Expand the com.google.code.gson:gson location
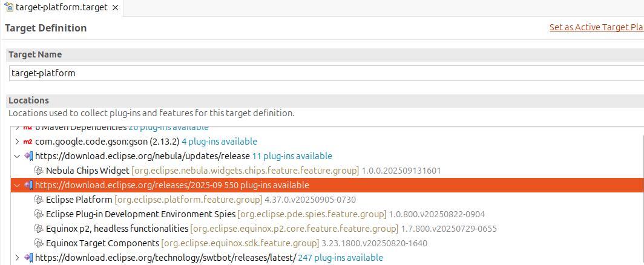The image size is (644, 265). [16, 142]
